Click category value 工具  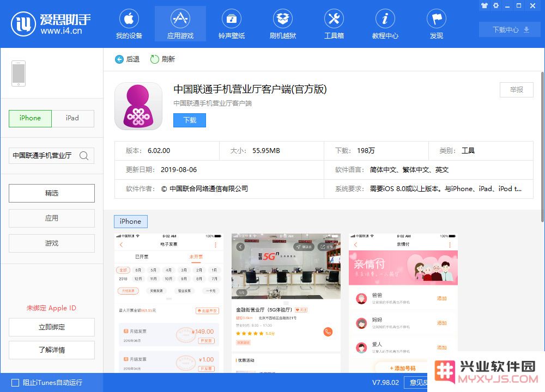point(468,151)
